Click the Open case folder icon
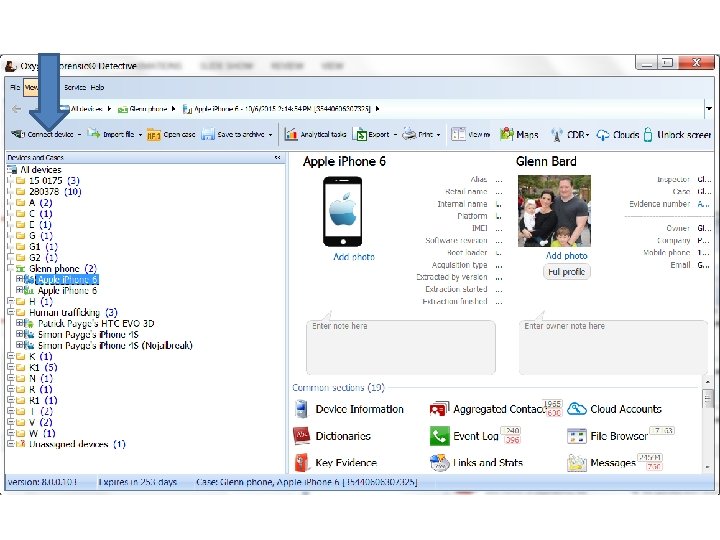720x540 pixels. (x=153, y=135)
